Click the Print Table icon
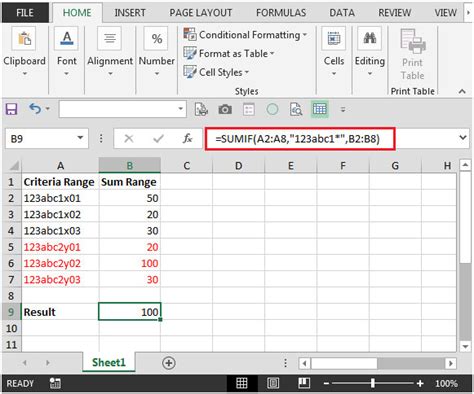Viewport: 474px width, 394px height. (413, 41)
